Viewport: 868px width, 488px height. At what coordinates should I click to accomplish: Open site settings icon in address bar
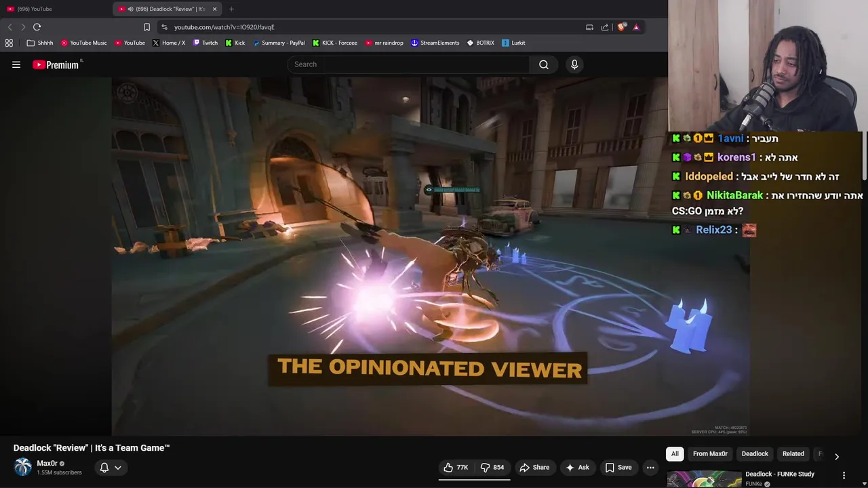pos(164,27)
